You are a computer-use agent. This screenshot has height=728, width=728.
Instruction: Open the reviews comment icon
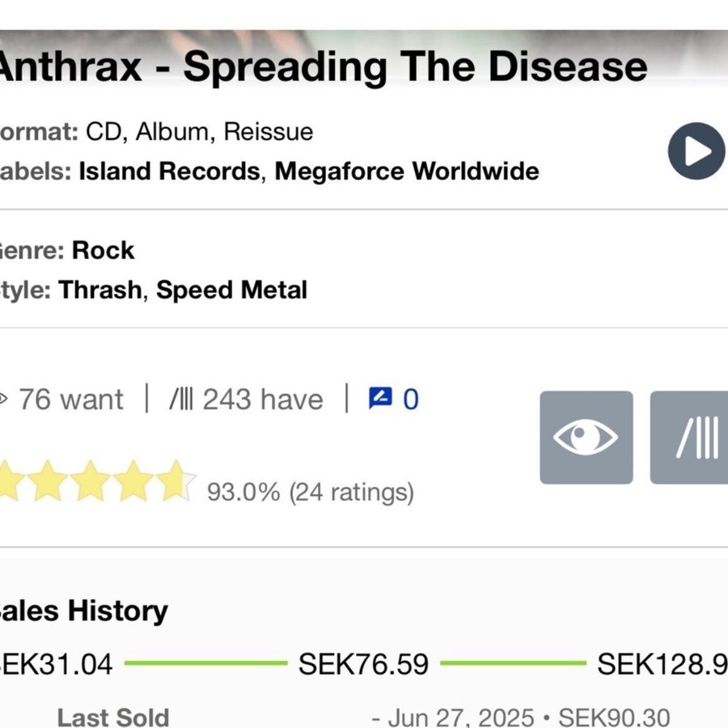pyautogui.click(x=380, y=399)
